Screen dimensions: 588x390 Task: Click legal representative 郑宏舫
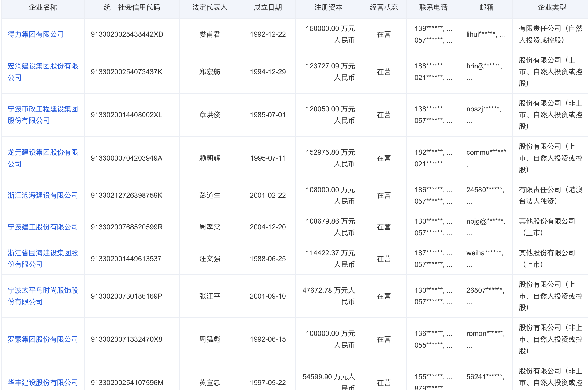(x=210, y=72)
